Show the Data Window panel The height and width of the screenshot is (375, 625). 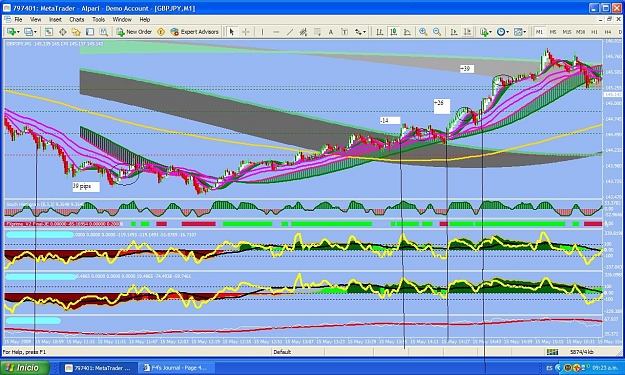coord(63,32)
